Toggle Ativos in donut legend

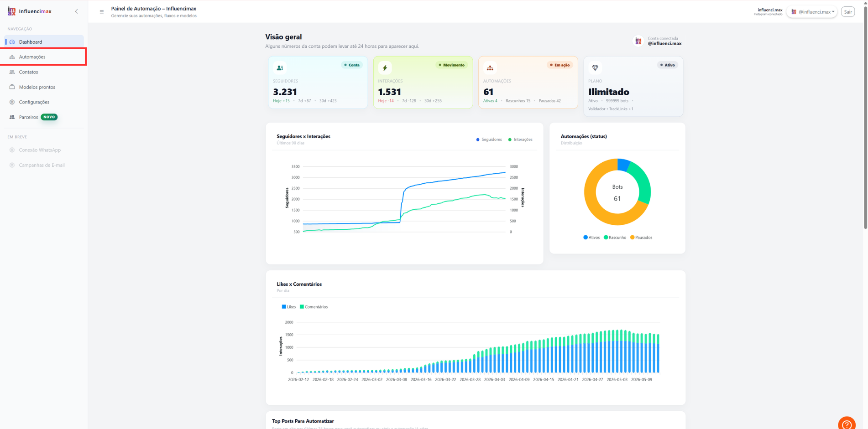[591, 238]
